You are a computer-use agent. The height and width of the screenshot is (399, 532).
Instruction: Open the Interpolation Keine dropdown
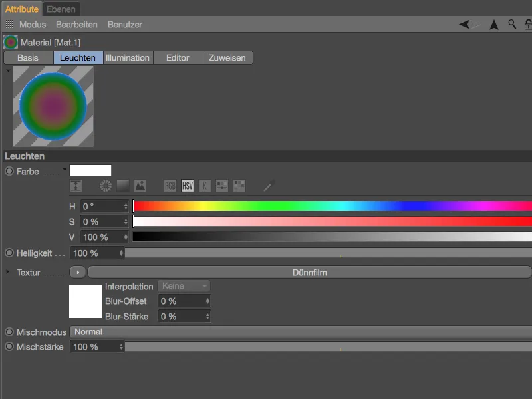tap(184, 286)
